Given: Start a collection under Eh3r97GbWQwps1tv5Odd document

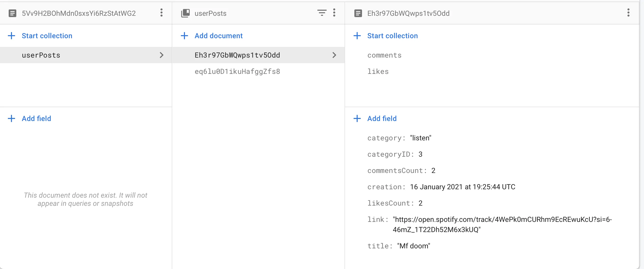Looking at the screenshot, I should (x=392, y=36).
